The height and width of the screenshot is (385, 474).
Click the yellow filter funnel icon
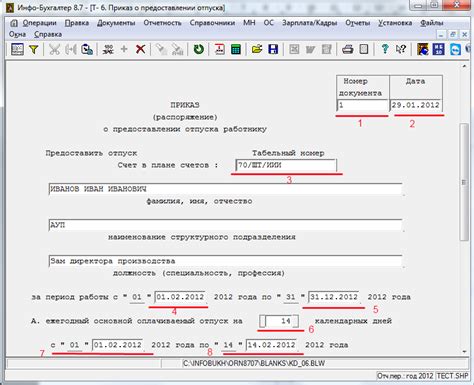pos(33,50)
